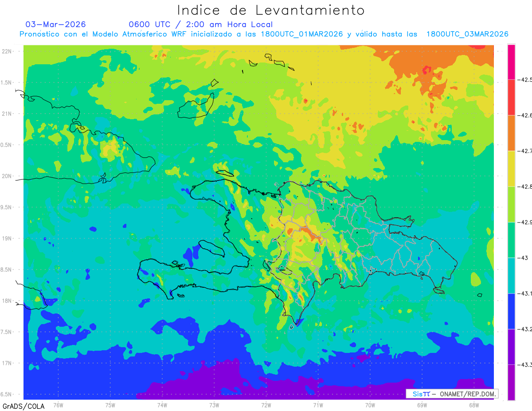This screenshot has height=411, width=532.
Task: Click the legend value "-42.6"
Action: (x=524, y=115)
